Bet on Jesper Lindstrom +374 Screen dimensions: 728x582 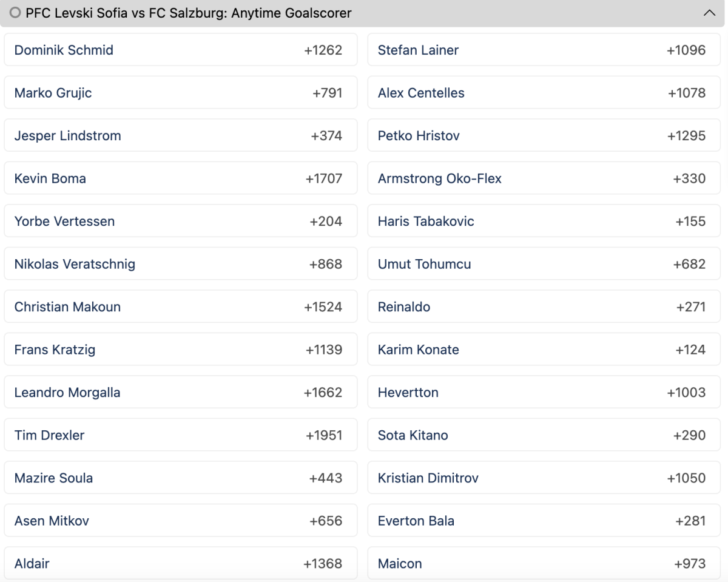181,135
